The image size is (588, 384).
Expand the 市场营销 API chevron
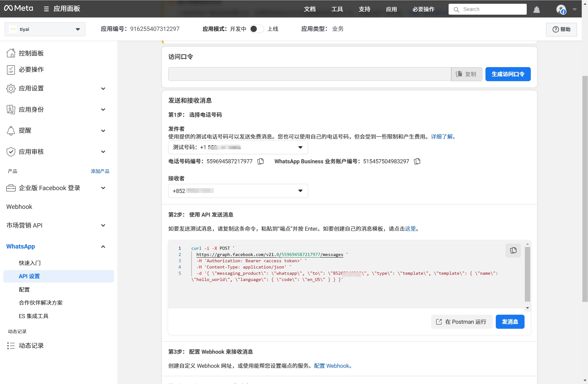coord(103,225)
